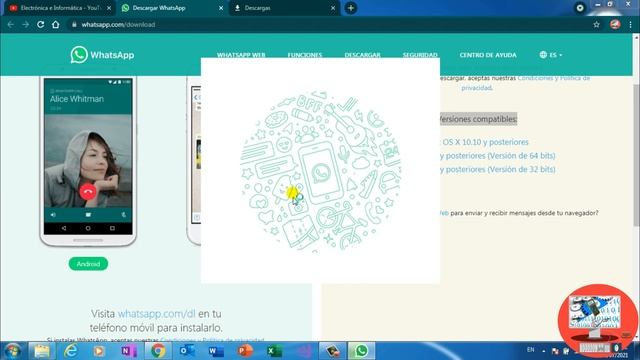Follow the whatsapp.com/dl link
This screenshot has height=360, width=640.
click(x=156, y=313)
